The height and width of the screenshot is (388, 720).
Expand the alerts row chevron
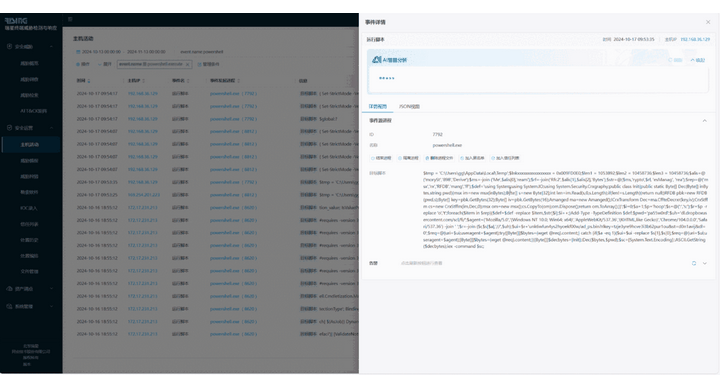pyautogui.click(x=704, y=264)
